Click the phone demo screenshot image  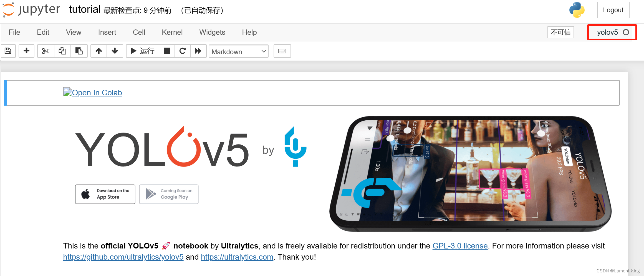[x=471, y=174]
